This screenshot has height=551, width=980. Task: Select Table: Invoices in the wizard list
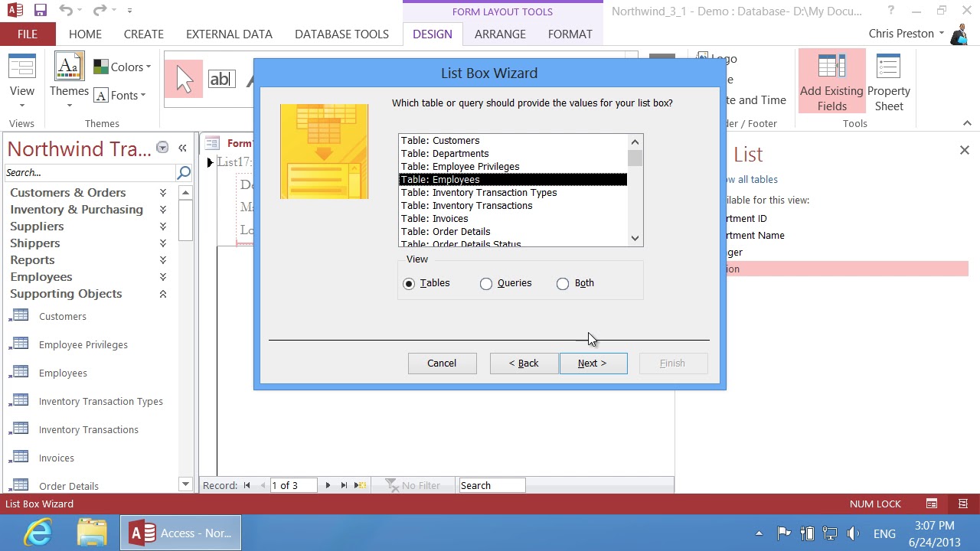coord(513,219)
